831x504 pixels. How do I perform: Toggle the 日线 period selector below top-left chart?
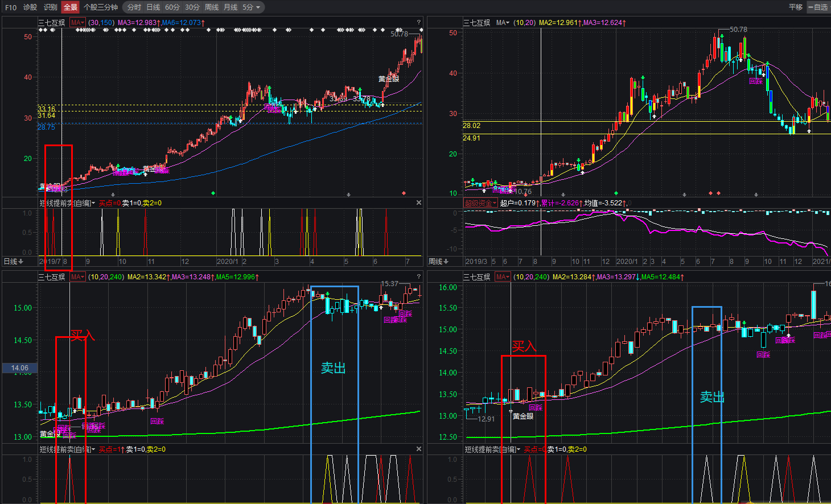click(14, 262)
